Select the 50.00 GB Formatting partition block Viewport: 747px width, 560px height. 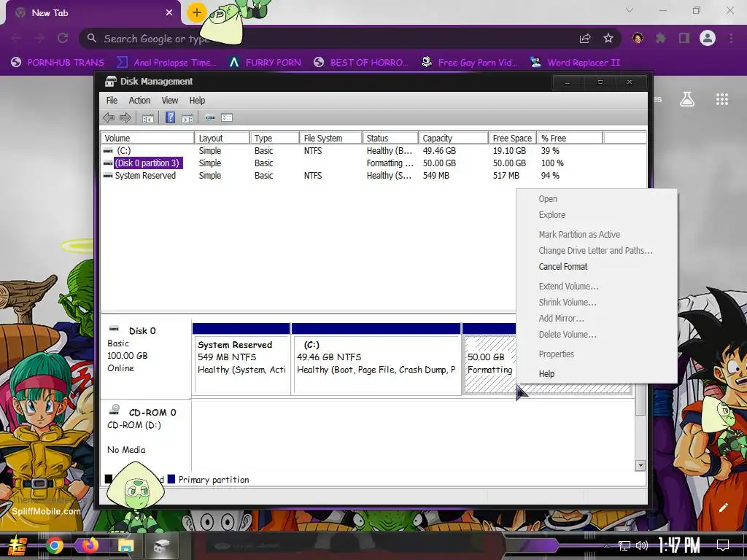pos(489,364)
